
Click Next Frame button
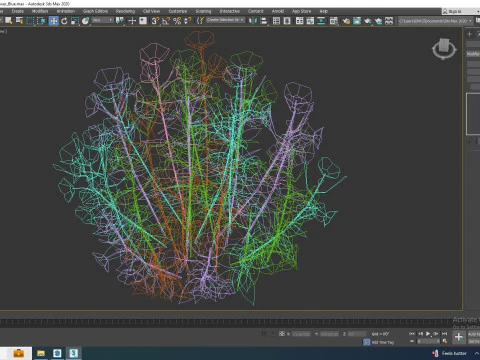point(436,334)
